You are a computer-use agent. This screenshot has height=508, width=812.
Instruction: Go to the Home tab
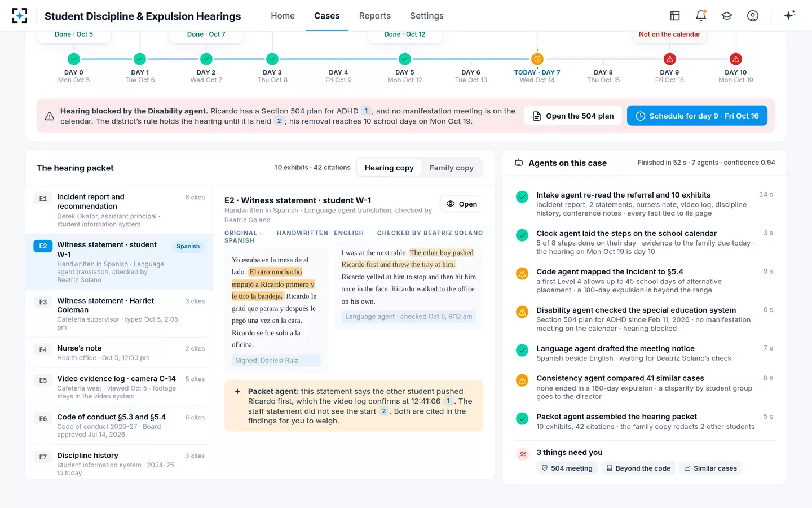(283, 16)
